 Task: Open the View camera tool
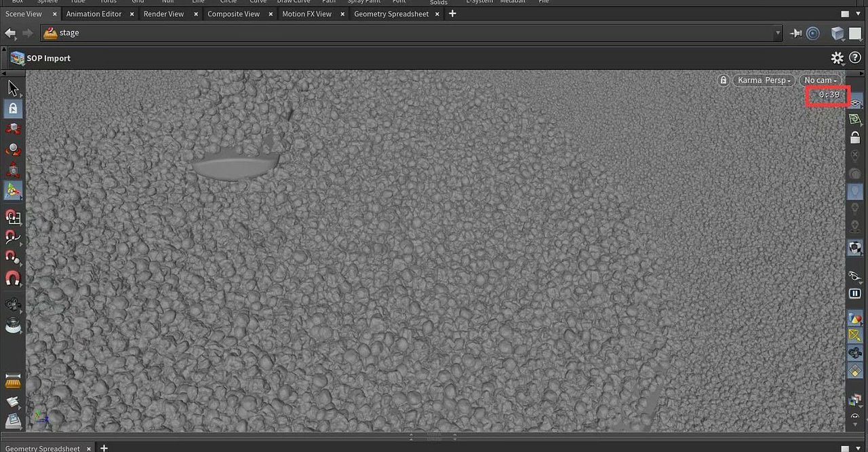13,304
